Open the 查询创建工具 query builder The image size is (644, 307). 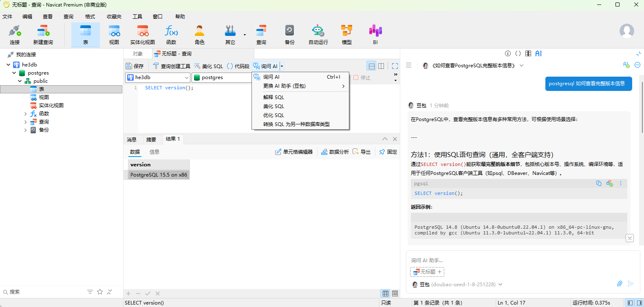tap(172, 66)
